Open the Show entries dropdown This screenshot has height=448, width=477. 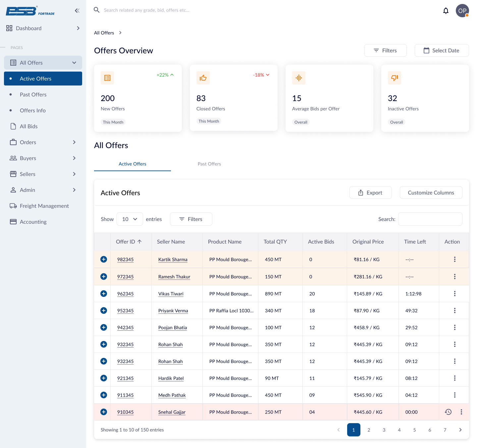[130, 219]
